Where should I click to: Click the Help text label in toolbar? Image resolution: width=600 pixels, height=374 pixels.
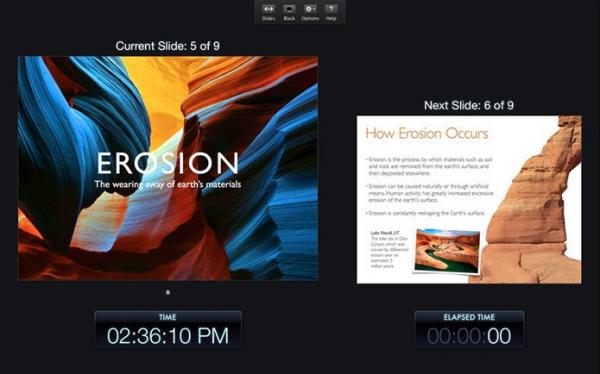pyautogui.click(x=331, y=18)
